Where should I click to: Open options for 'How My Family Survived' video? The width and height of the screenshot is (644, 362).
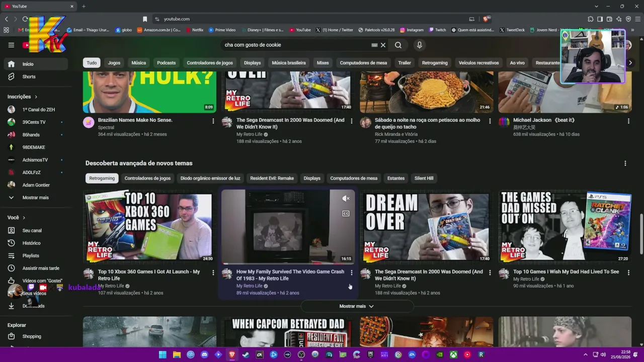coord(352,273)
